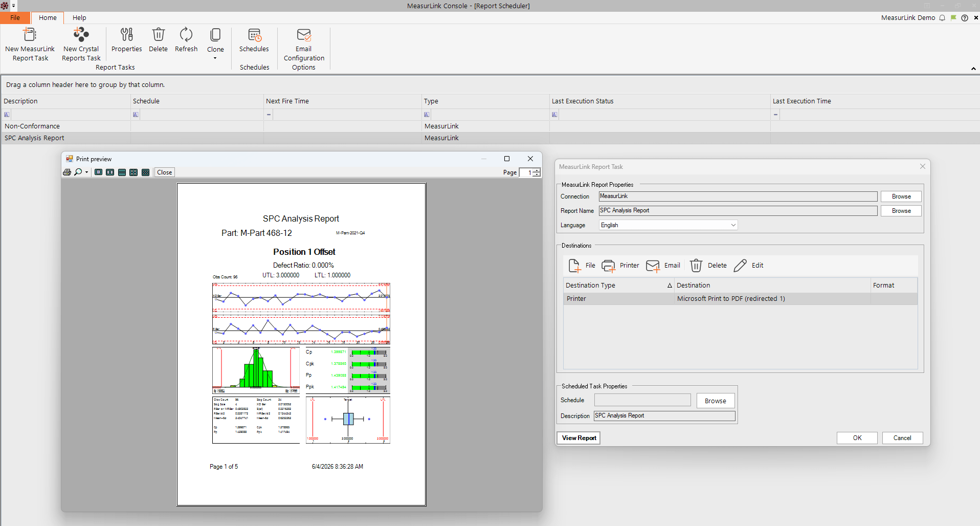Open the Schedules calendar icon
The image size is (980, 526).
254,35
